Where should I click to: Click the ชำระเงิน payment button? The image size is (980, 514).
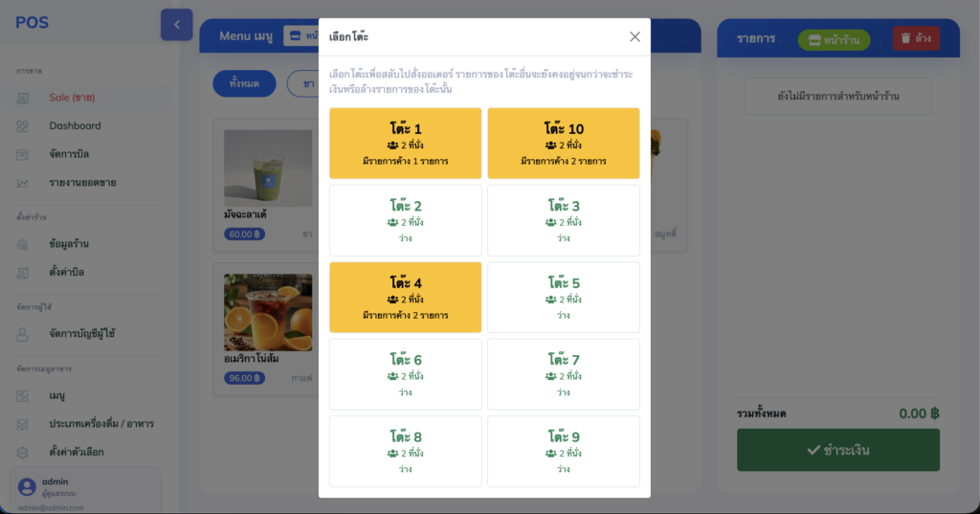(x=838, y=450)
